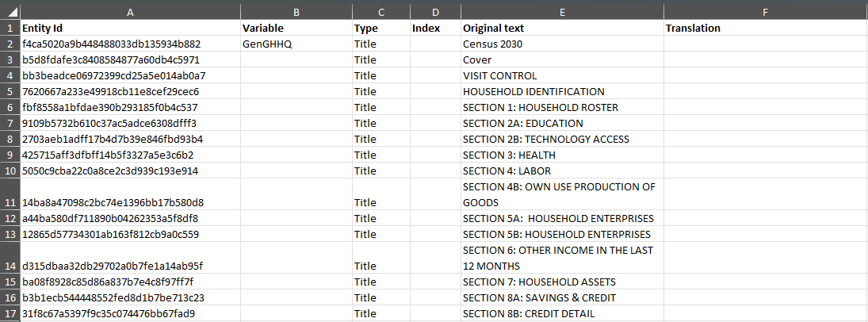Click the 'Entity Id' header cell
Screen dimensions: 868x322
pos(130,28)
